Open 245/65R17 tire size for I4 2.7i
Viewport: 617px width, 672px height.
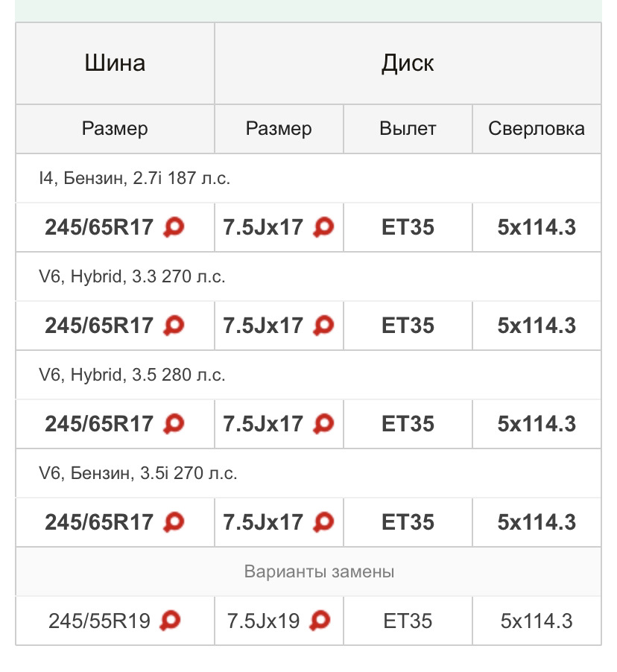[99, 227]
